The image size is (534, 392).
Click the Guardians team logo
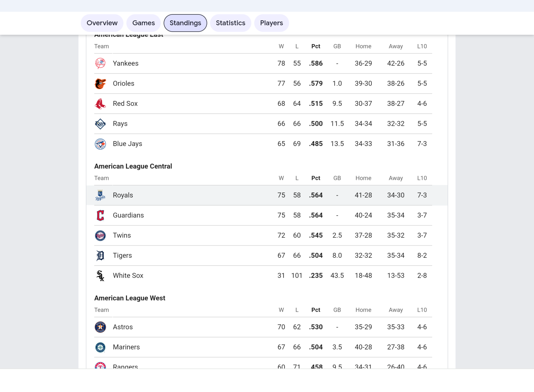pyautogui.click(x=100, y=215)
